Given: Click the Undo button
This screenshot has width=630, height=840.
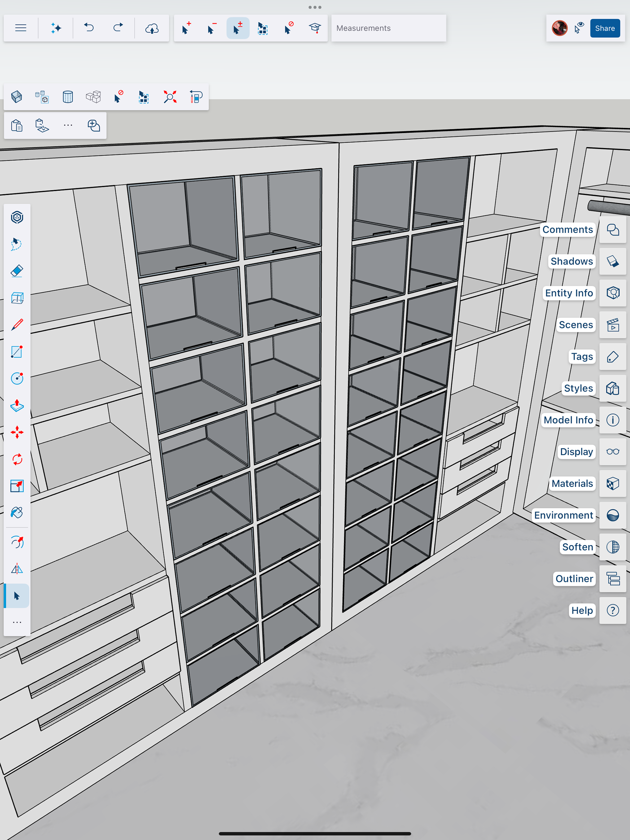Looking at the screenshot, I should click(x=89, y=28).
